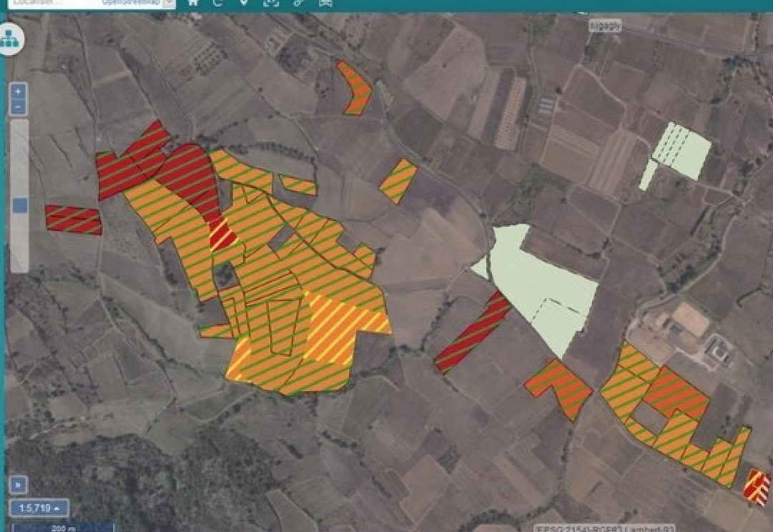Open the layer tree panel button
The height and width of the screenshot is (532, 773).
[10, 39]
